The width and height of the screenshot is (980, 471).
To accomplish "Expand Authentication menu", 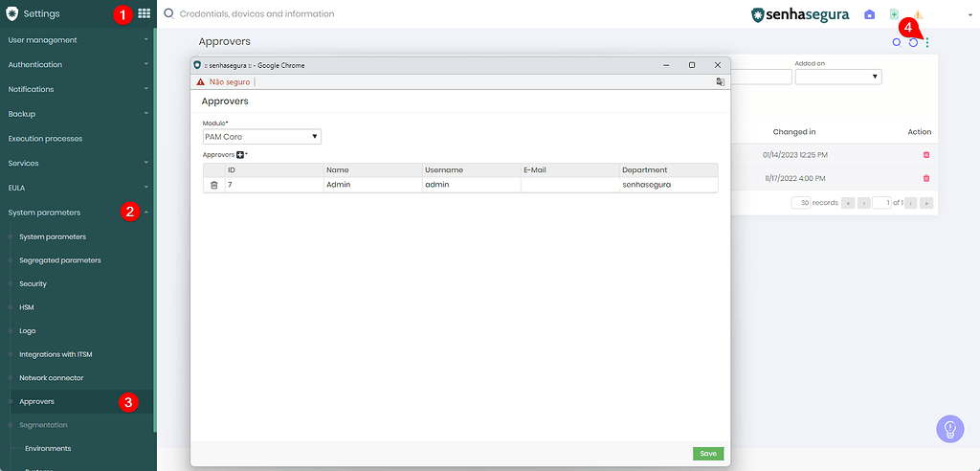I will tap(77, 64).
